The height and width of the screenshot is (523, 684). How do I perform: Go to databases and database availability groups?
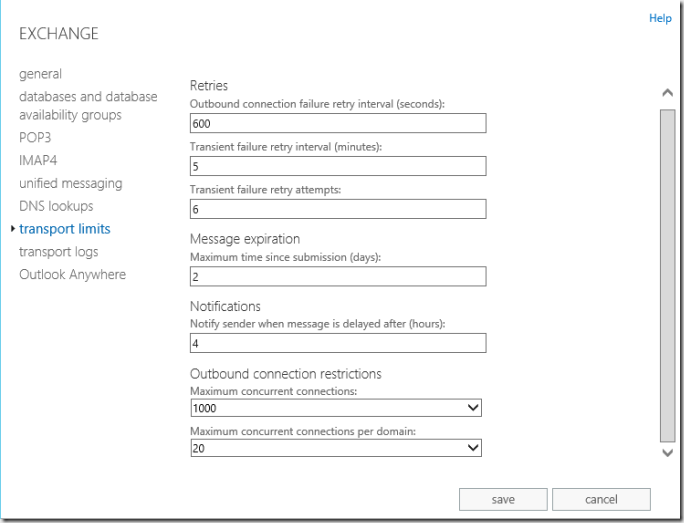tap(88, 106)
